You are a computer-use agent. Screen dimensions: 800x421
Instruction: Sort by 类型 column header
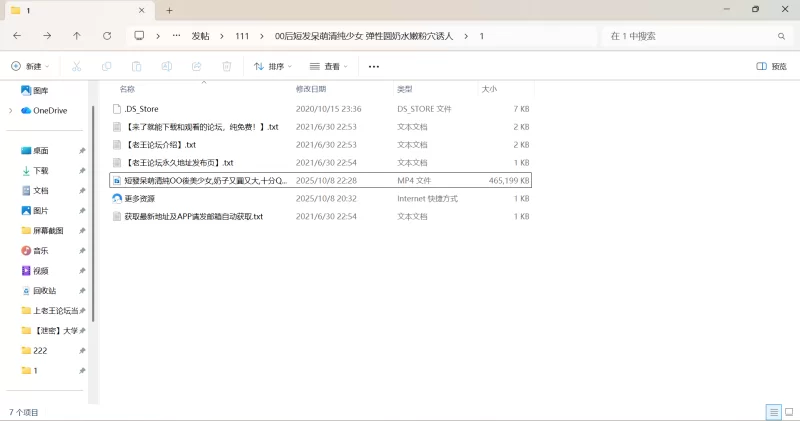(405, 89)
